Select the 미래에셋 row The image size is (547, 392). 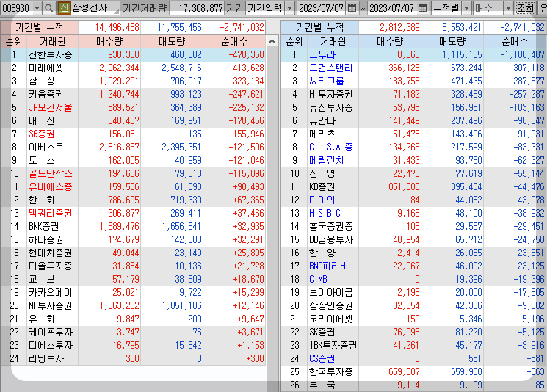tap(133, 68)
